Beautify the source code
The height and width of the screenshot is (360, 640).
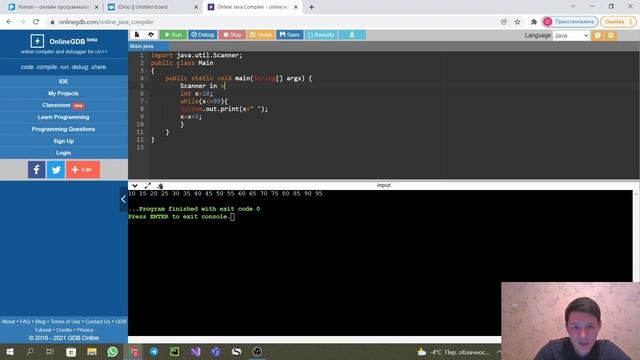click(321, 35)
